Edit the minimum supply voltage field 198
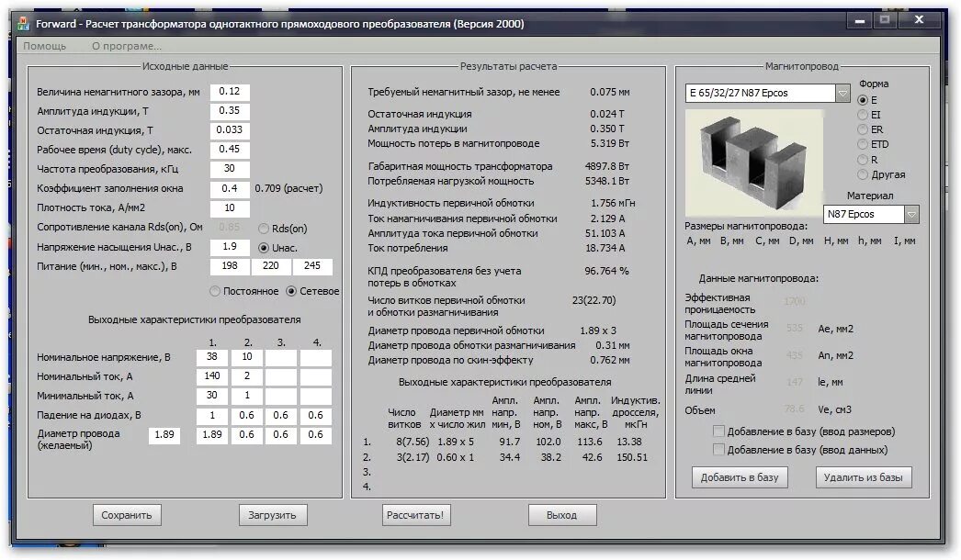 point(230,266)
